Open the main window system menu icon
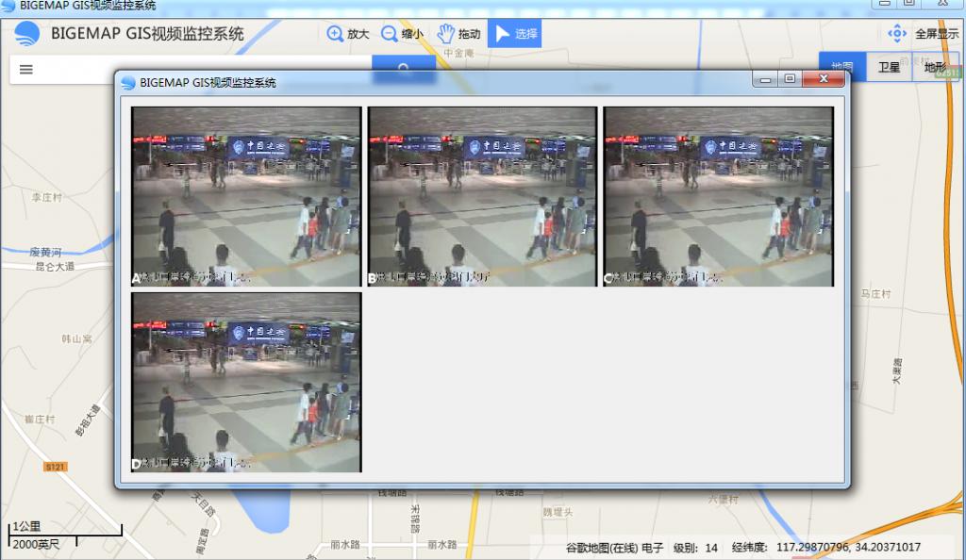The height and width of the screenshot is (560, 966). point(7,5)
